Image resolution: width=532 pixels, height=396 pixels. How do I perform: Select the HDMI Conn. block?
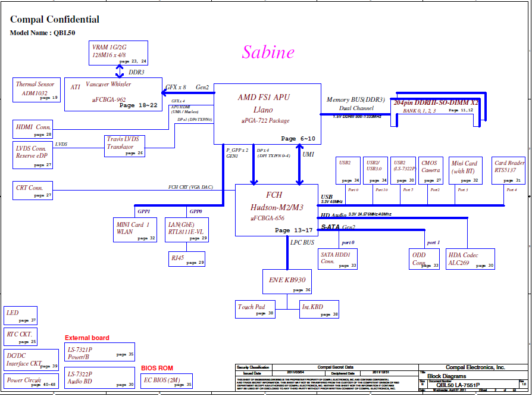pos(33,129)
